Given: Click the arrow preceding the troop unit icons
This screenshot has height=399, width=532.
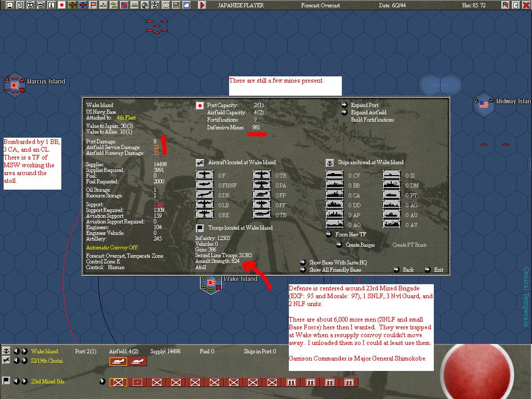Looking at the screenshot, I should (102, 381).
